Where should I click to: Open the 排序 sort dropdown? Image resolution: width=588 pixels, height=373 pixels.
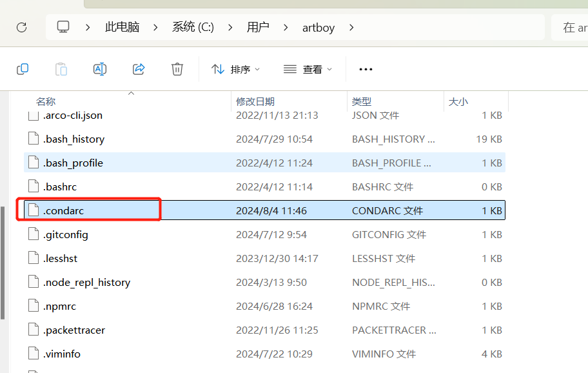coord(235,70)
